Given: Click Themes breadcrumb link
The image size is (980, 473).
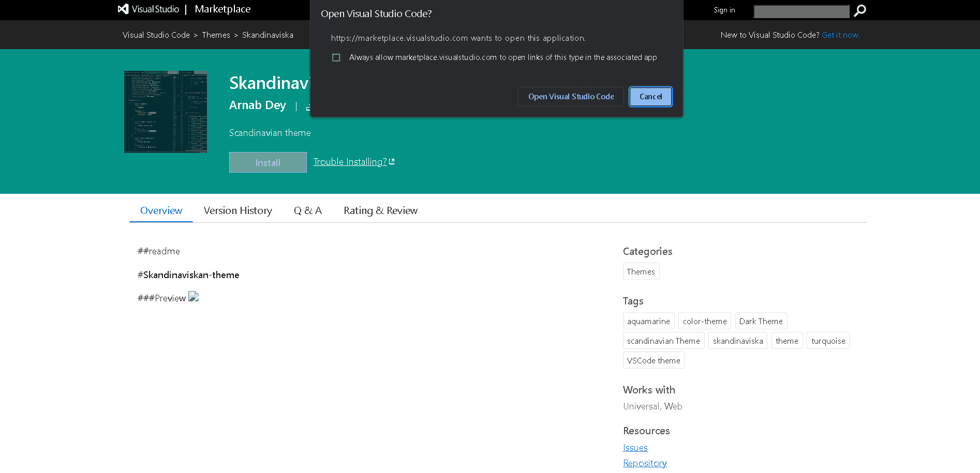Looking at the screenshot, I should [216, 35].
